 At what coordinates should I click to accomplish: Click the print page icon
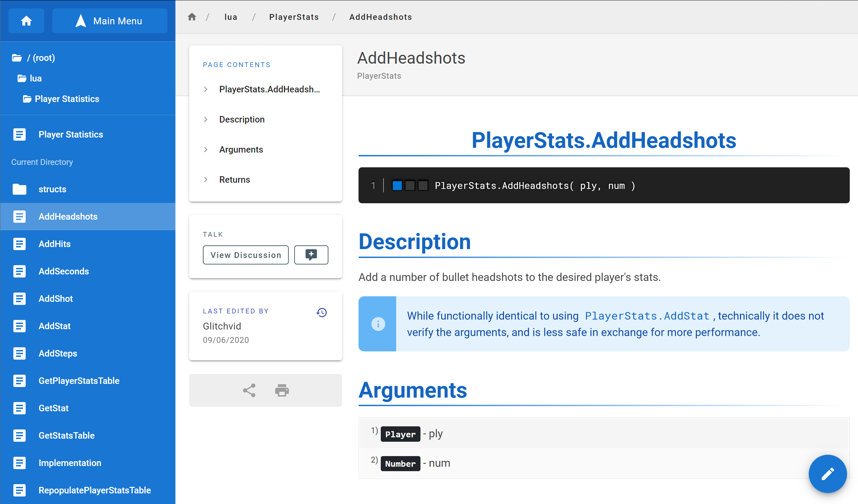tap(282, 390)
